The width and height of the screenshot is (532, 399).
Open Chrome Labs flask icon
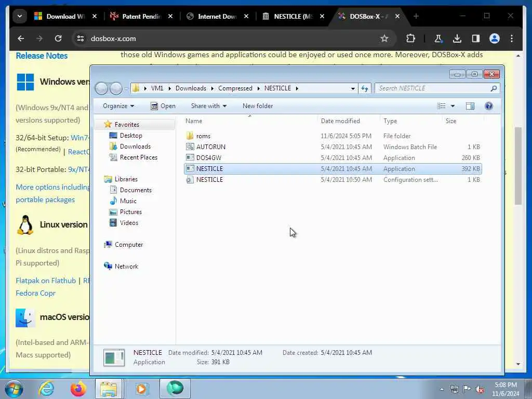pos(438,38)
